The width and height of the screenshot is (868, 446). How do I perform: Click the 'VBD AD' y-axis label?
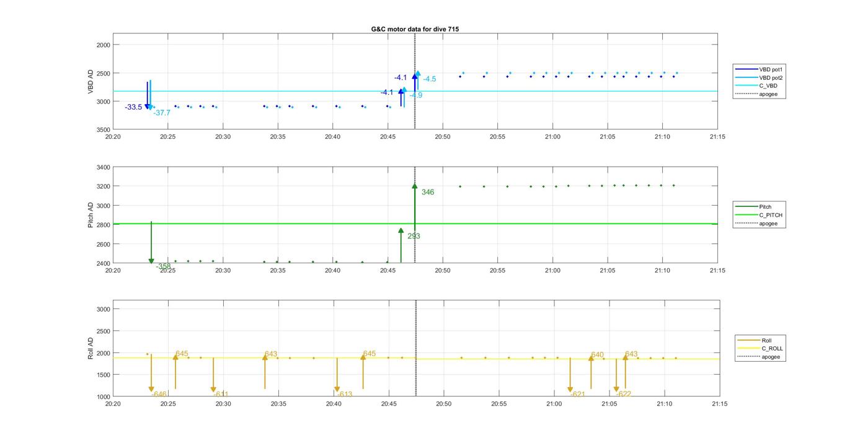point(90,82)
